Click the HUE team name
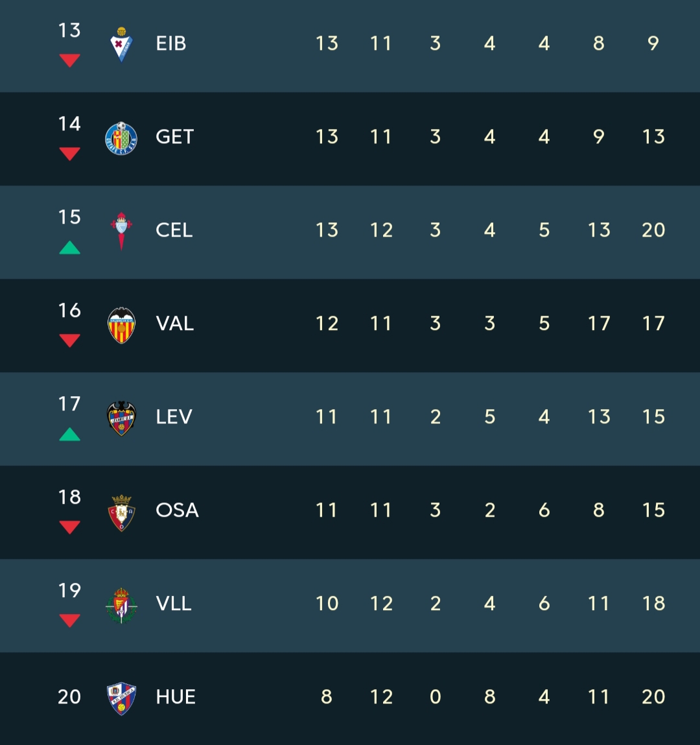Viewport: 700px width, 745px height. point(175,697)
